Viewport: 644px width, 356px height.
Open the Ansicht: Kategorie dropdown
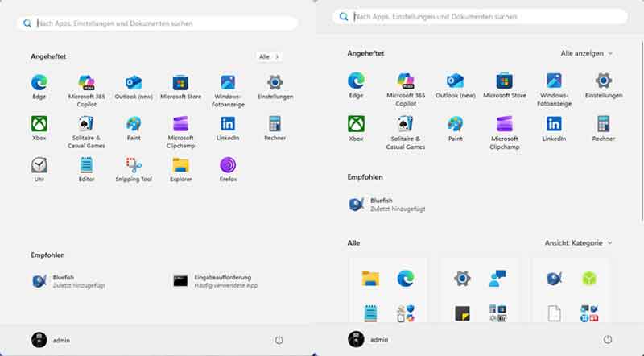click(578, 243)
